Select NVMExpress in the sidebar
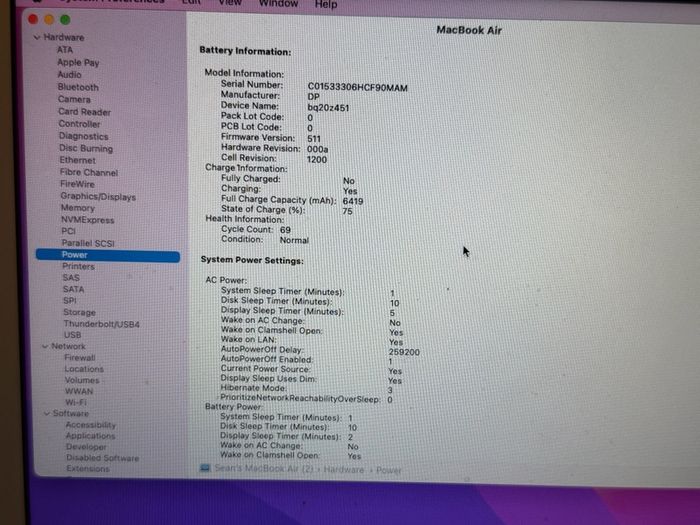The width and height of the screenshot is (700, 525). point(88,220)
